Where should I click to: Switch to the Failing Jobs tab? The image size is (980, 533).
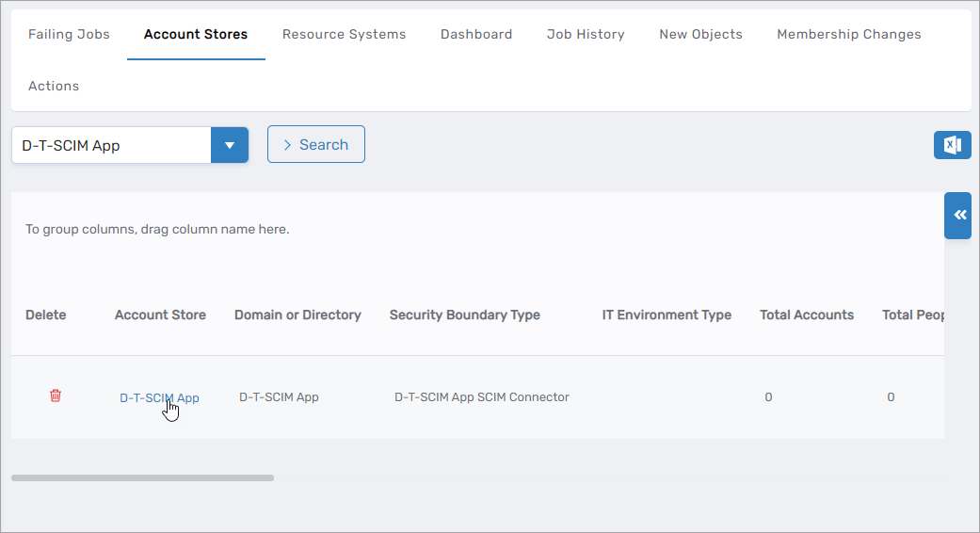(x=69, y=35)
